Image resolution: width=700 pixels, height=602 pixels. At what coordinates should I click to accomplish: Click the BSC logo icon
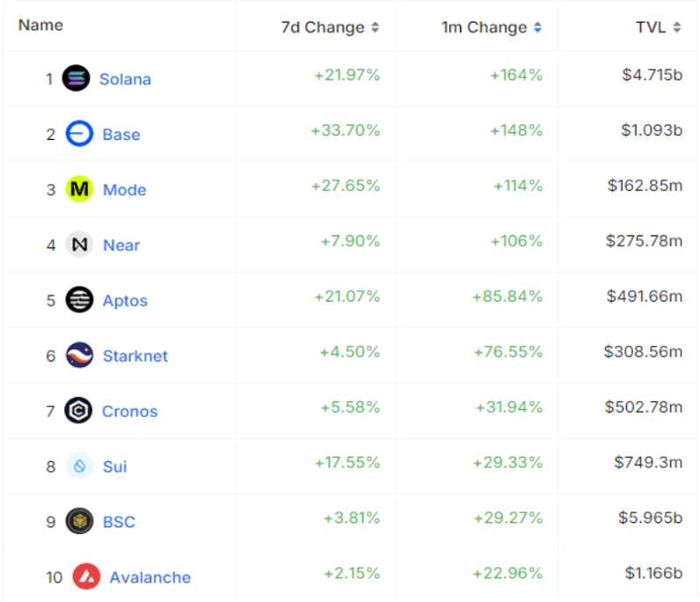[x=79, y=521]
